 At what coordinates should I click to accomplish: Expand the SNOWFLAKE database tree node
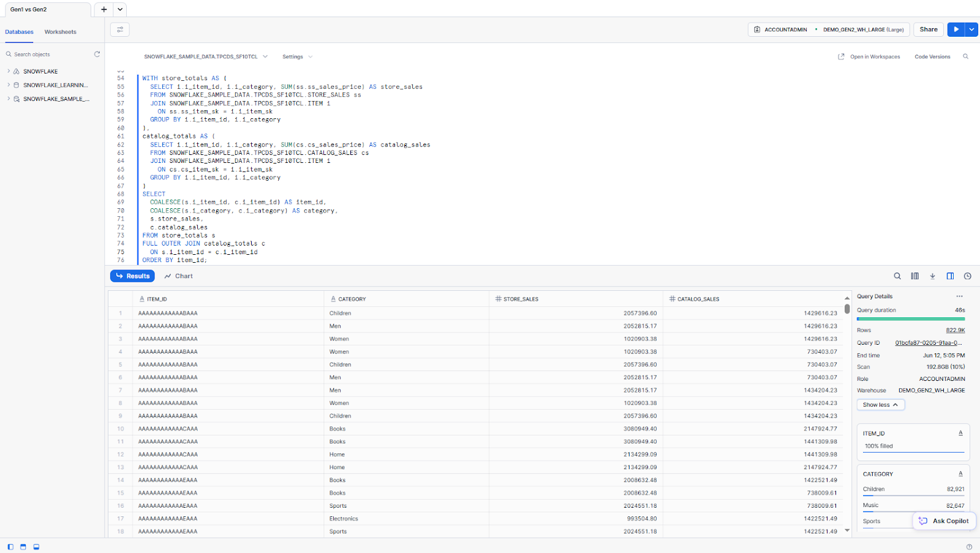(x=9, y=72)
